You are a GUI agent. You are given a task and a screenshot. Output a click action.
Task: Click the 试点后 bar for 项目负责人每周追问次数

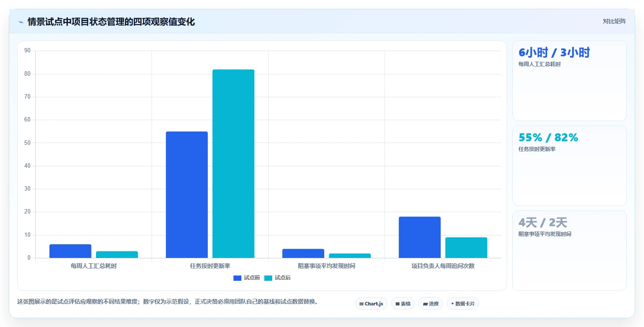coord(466,248)
